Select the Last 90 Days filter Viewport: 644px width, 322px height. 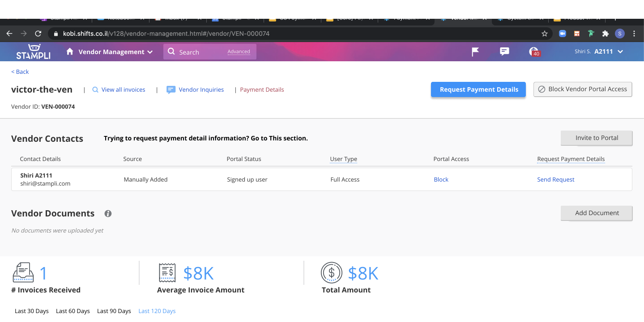114,311
